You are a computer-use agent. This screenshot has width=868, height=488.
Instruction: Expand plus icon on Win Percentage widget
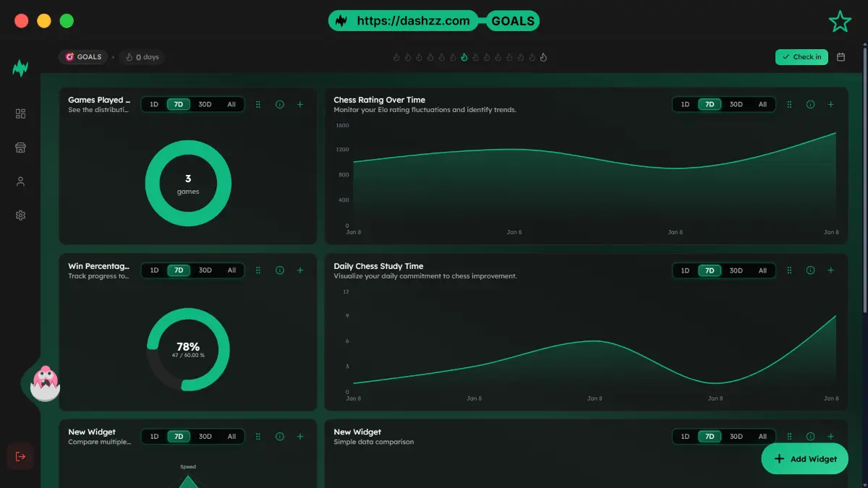(300, 270)
